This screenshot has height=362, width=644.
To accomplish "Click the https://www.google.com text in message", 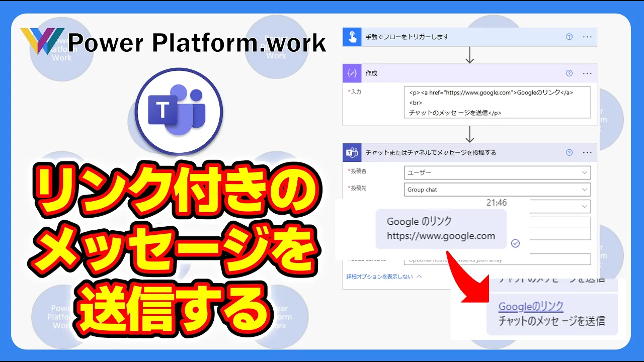I will pyautogui.click(x=441, y=236).
